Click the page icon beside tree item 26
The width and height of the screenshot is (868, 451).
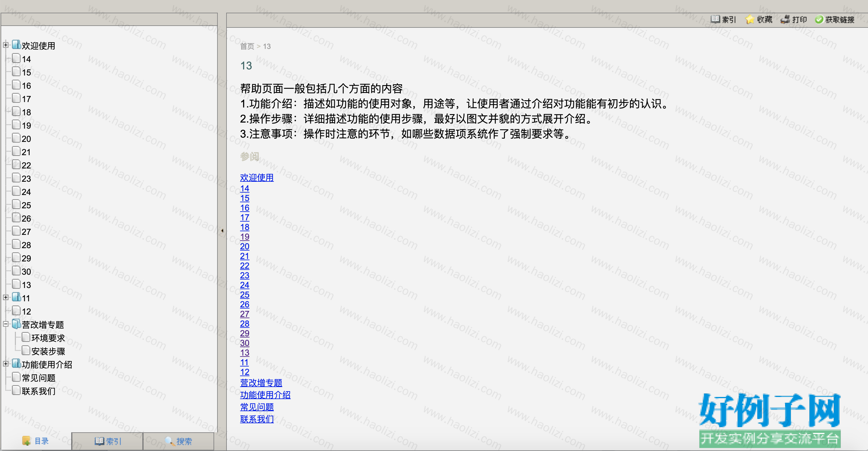click(x=16, y=218)
